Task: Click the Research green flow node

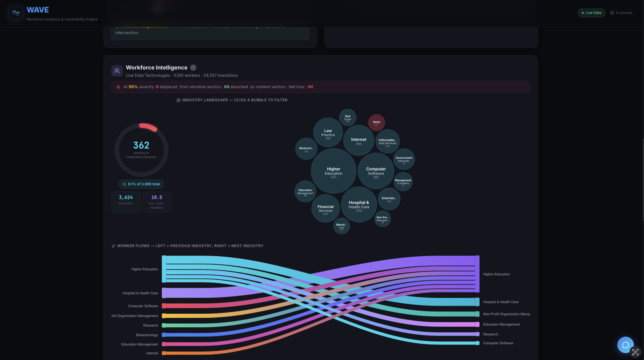Action: tap(164, 325)
